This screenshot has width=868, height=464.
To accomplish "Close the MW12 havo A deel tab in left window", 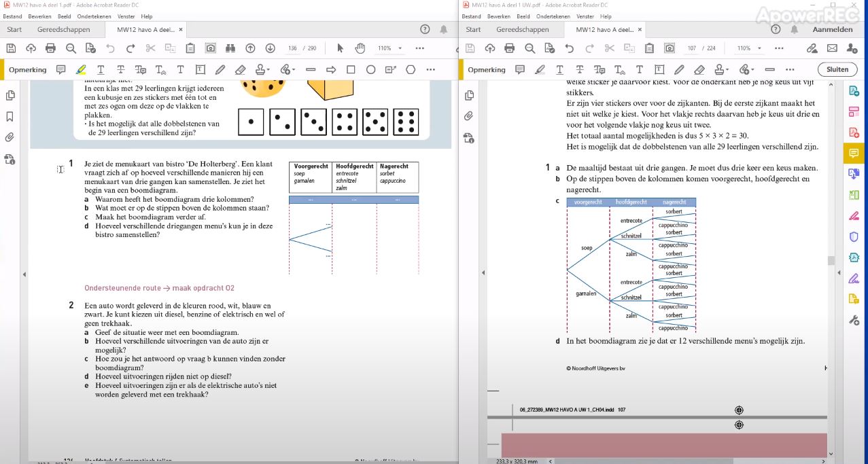I will pos(180,29).
